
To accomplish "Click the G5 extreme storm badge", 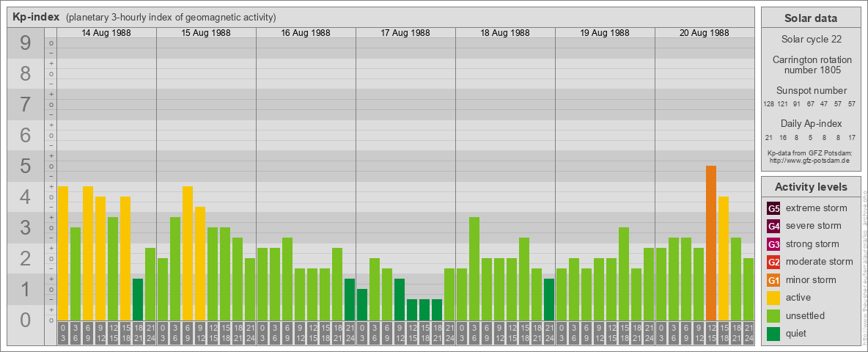I will point(773,208).
